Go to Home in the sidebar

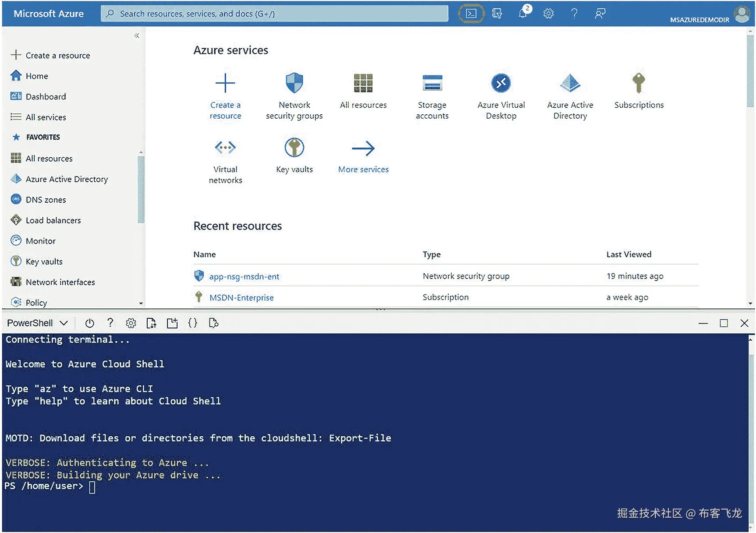click(29, 76)
